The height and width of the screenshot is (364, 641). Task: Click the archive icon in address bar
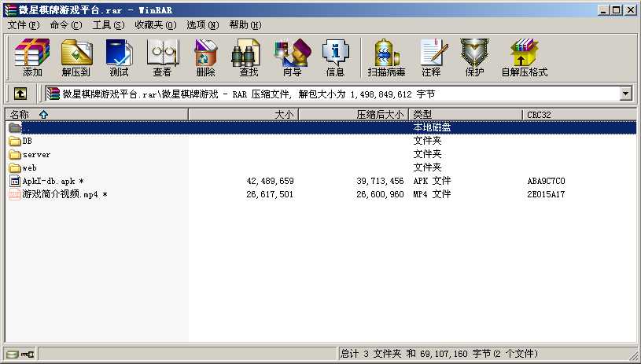pyautogui.click(x=53, y=94)
